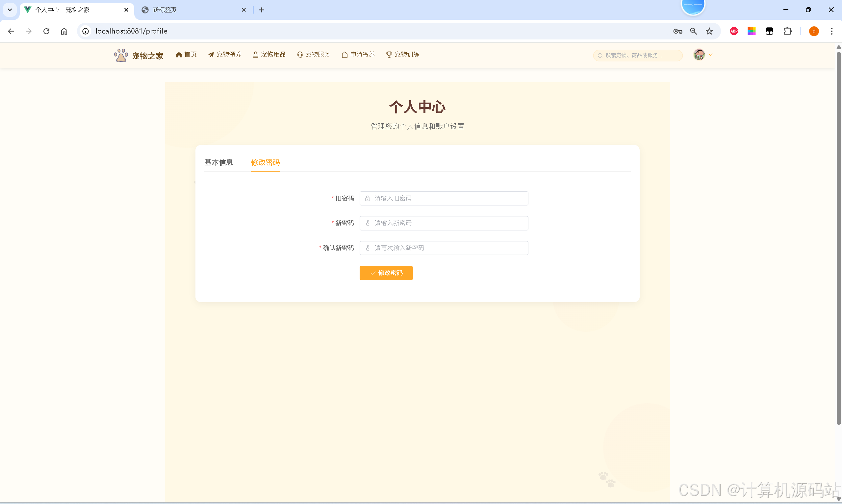Click the browser back arrow

click(x=11, y=31)
